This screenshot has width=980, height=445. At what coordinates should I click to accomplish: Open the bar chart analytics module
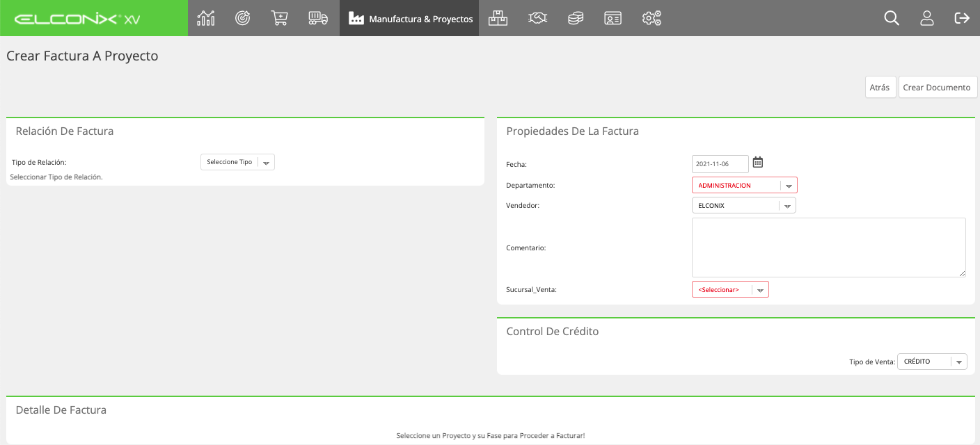(206, 18)
